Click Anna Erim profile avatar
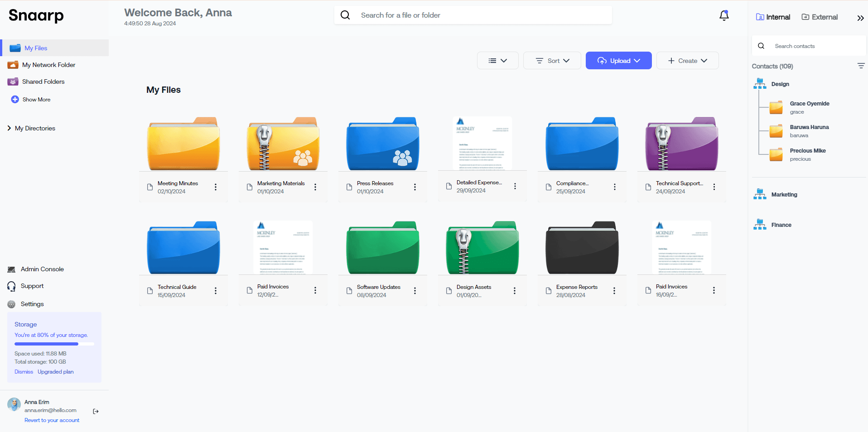Viewport: 868px width, 432px height. click(14, 404)
